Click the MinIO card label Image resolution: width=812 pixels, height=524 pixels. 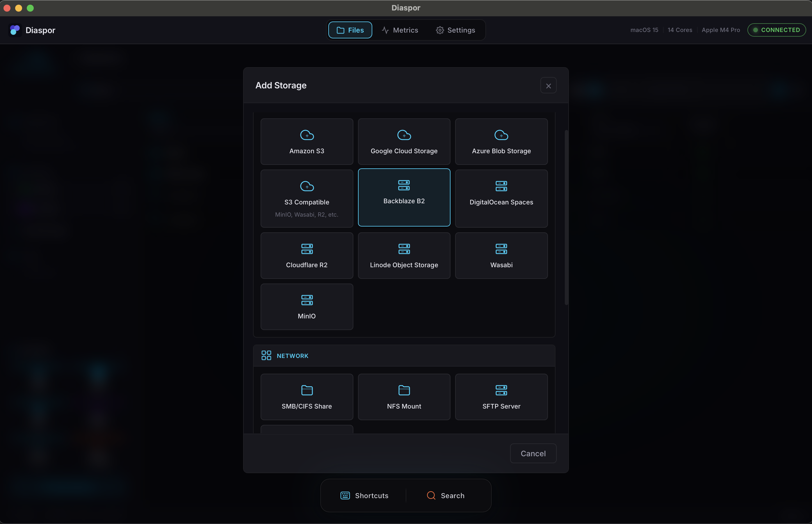pos(307,316)
